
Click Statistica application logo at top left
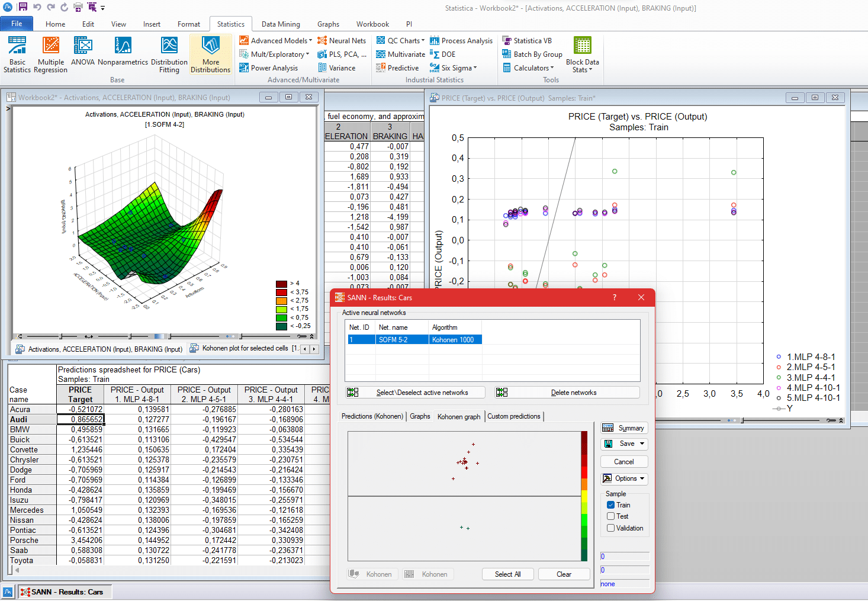[x=8, y=7]
